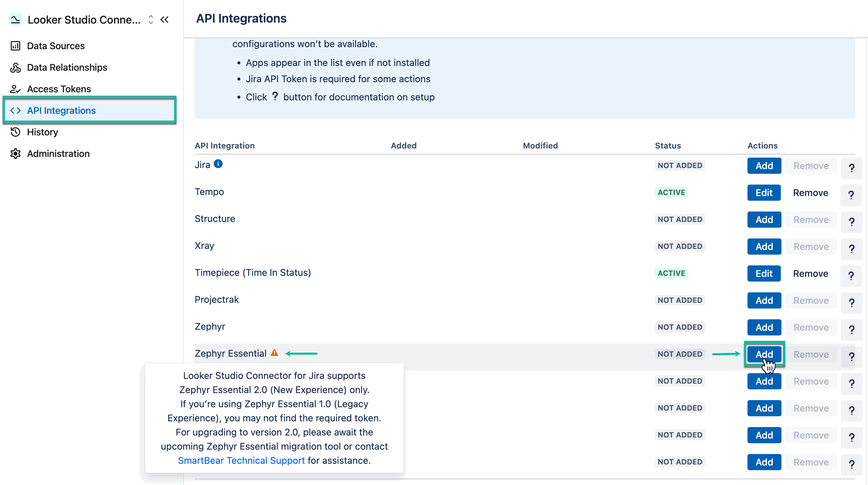The width and height of the screenshot is (868, 485).
Task: Switch to the API Integrations section
Action: 61,110
